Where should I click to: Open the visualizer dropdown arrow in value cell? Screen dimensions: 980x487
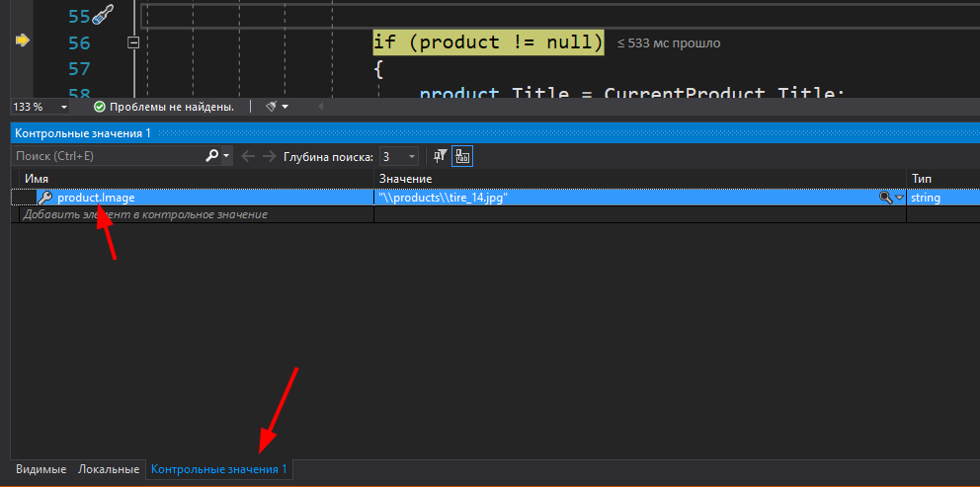pos(899,198)
